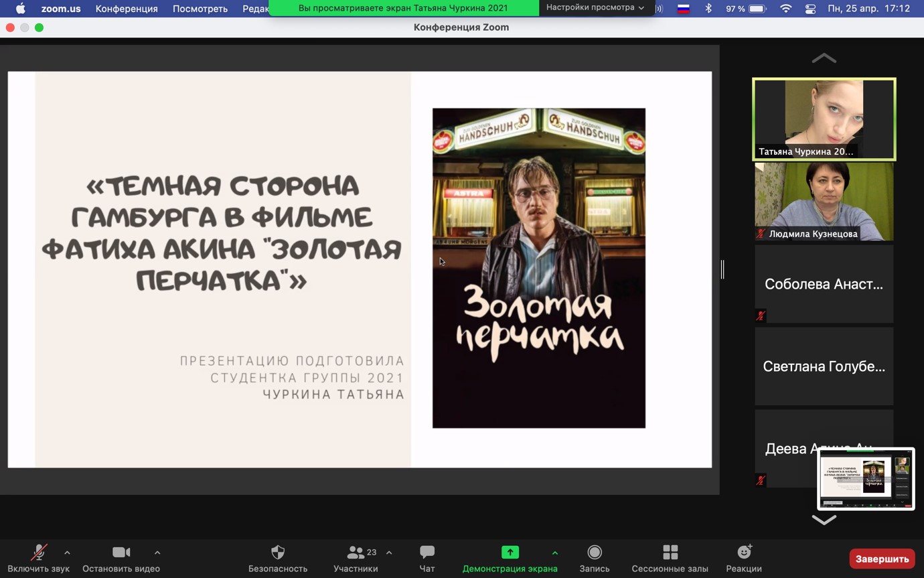
Task: Click the Золотая перчатка movie poster
Action: (539, 268)
